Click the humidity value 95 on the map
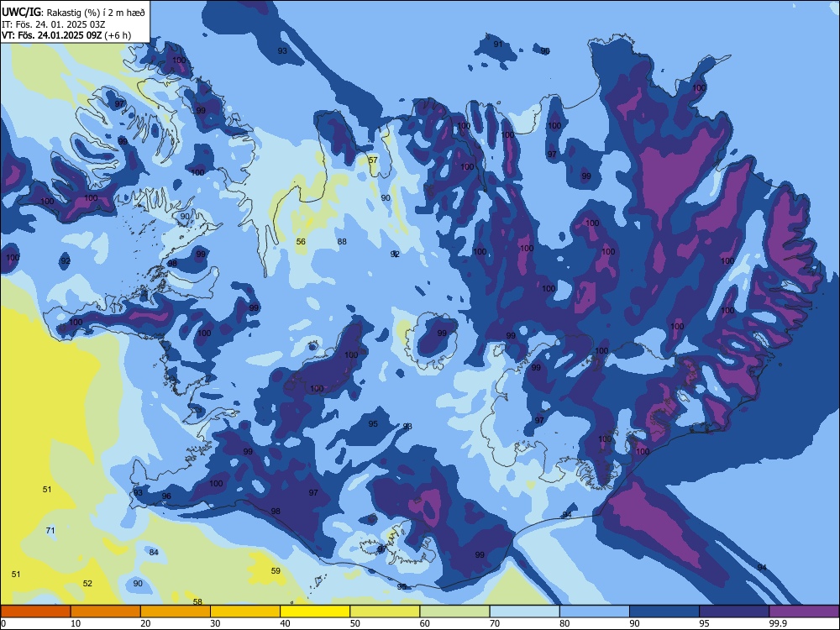Screen dimensions: 840x630 (373, 423)
